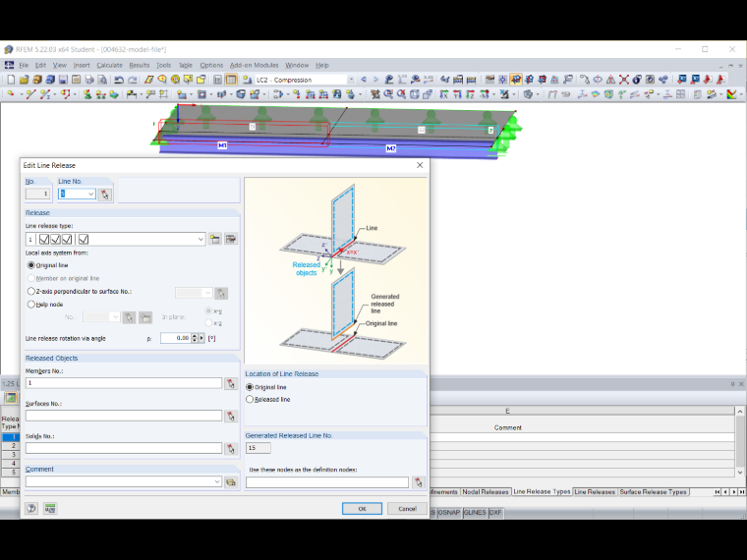Open the Add-on Modules menu
Screen dimensions: 747x560
pos(254,65)
